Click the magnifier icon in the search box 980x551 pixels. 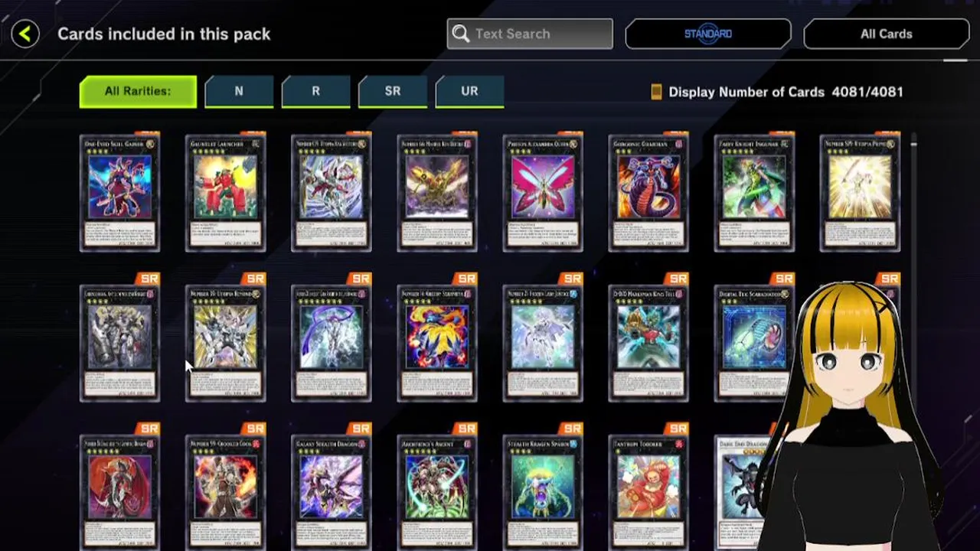pyautogui.click(x=460, y=34)
